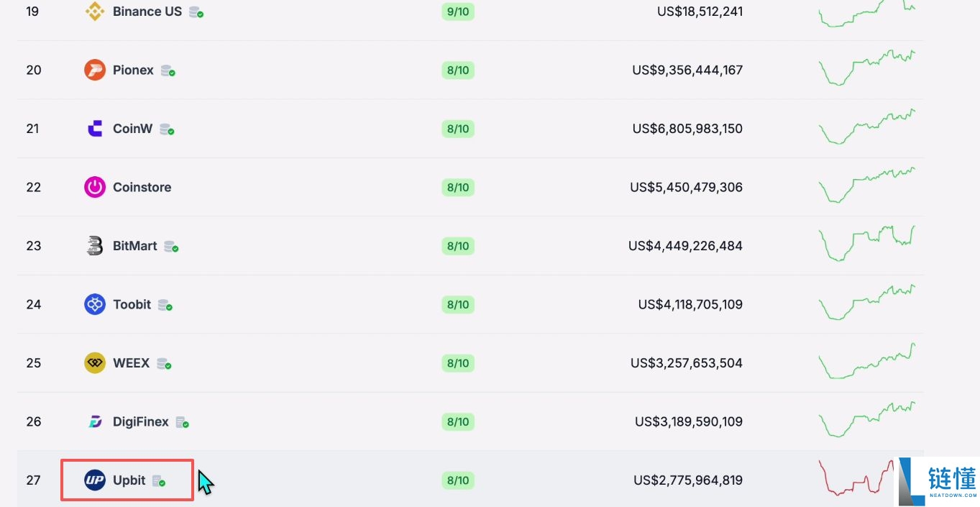Select the orange Pionex logo icon

pyautogui.click(x=95, y=70)
